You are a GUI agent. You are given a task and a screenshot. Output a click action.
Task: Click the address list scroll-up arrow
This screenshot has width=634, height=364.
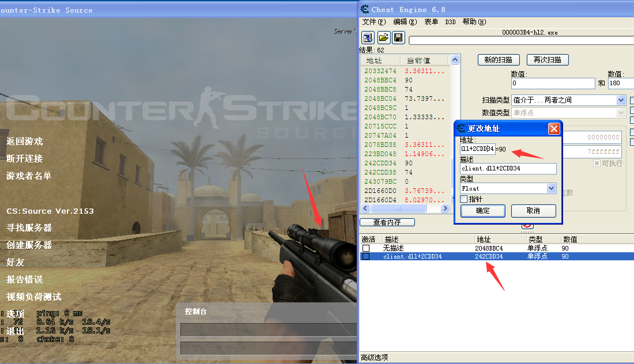click(455, 60)
